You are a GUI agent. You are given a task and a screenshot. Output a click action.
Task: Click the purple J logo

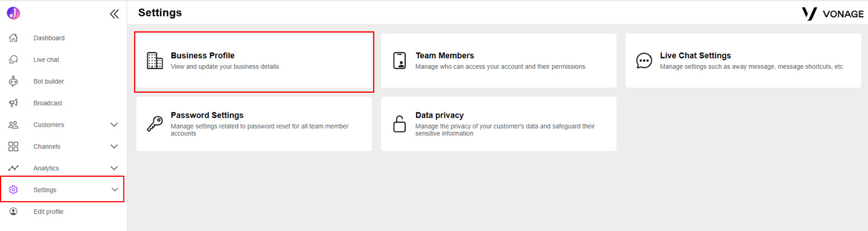pyautogui.click(x=14, y=13)
